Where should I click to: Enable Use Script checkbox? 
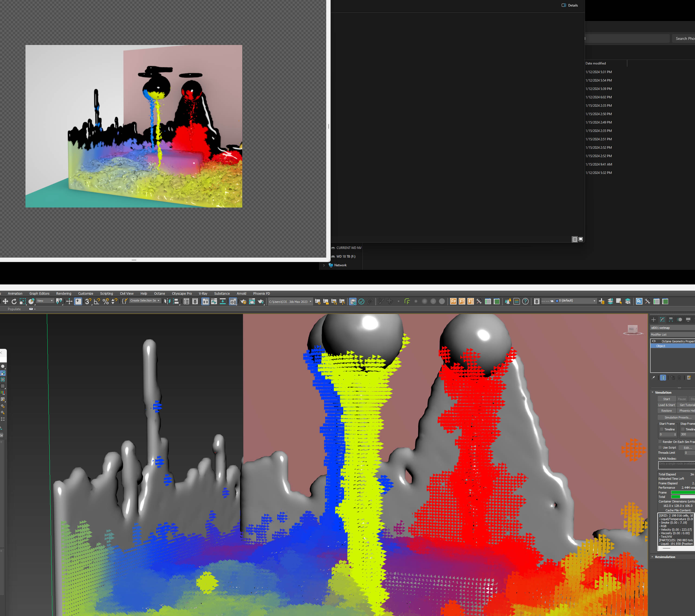click(x=660, y=448)
